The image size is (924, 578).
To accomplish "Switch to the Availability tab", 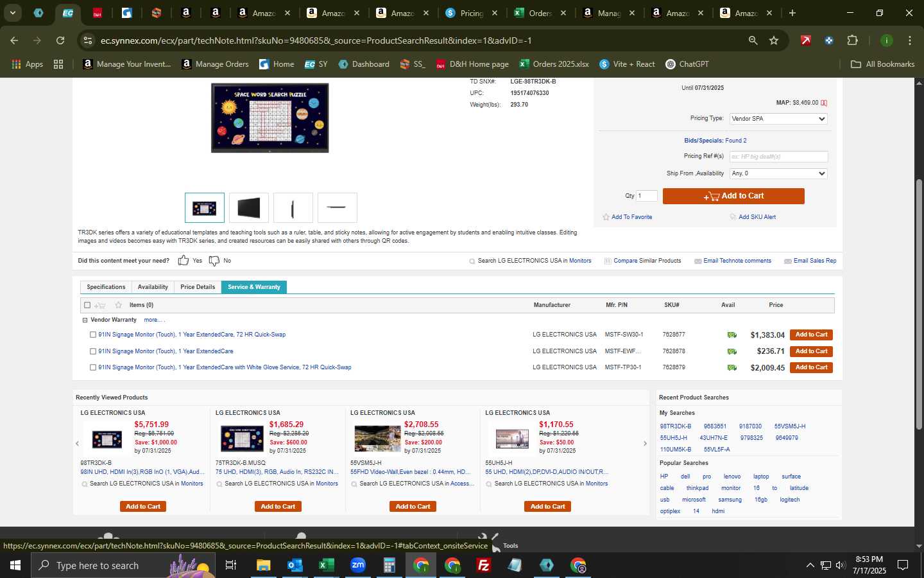I will point(153,287).
